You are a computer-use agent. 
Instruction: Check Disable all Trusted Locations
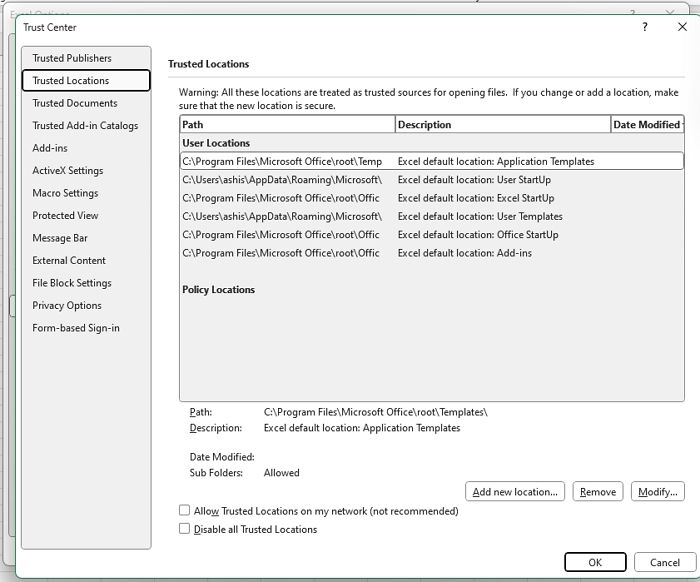(x=184, y=528)
